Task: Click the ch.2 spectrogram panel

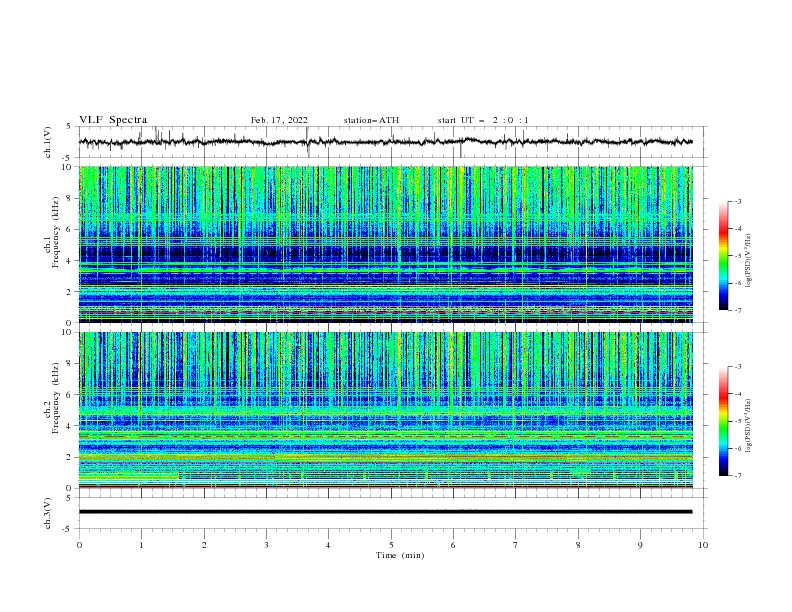Action: [x=385, y=410]
